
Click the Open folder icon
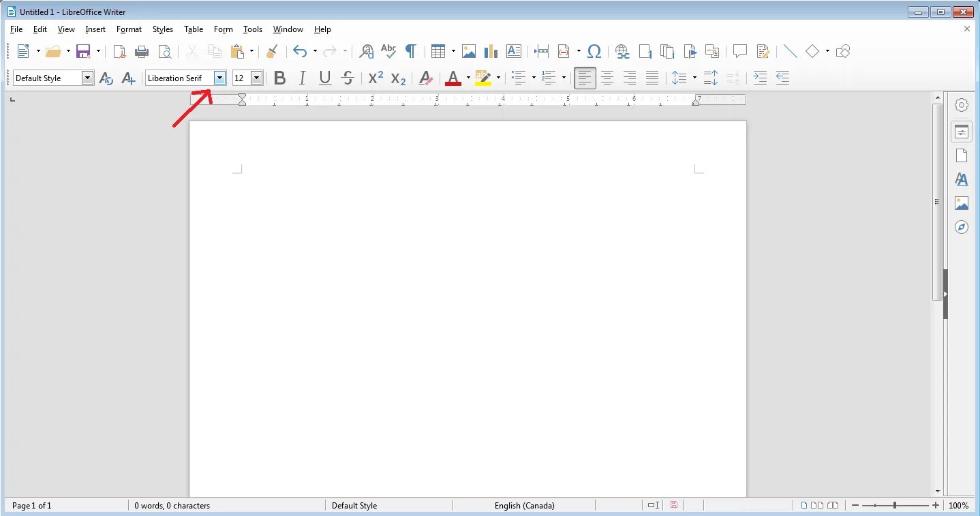[x=53, y=51]
